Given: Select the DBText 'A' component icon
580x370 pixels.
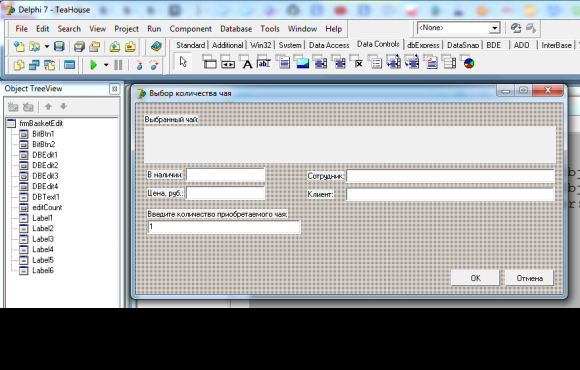Looking at the screenshot, I should coord(246,62).
